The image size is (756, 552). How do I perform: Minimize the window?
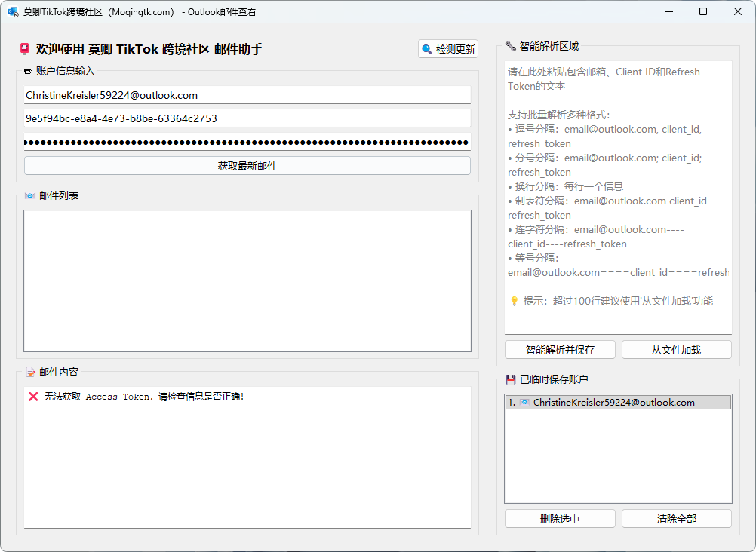[x=669, y=11]
